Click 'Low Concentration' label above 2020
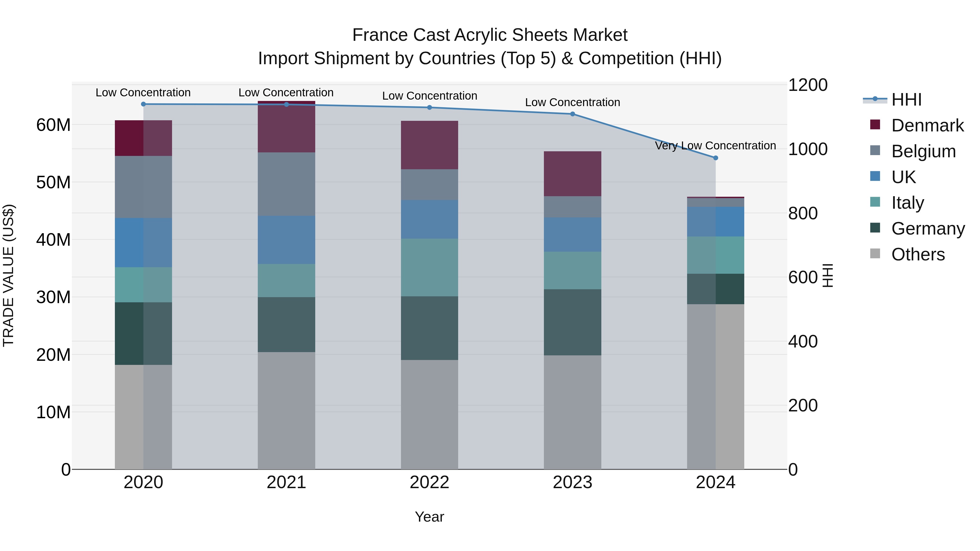The height and width of the screenshot is (551, 980). pos(143,93)
